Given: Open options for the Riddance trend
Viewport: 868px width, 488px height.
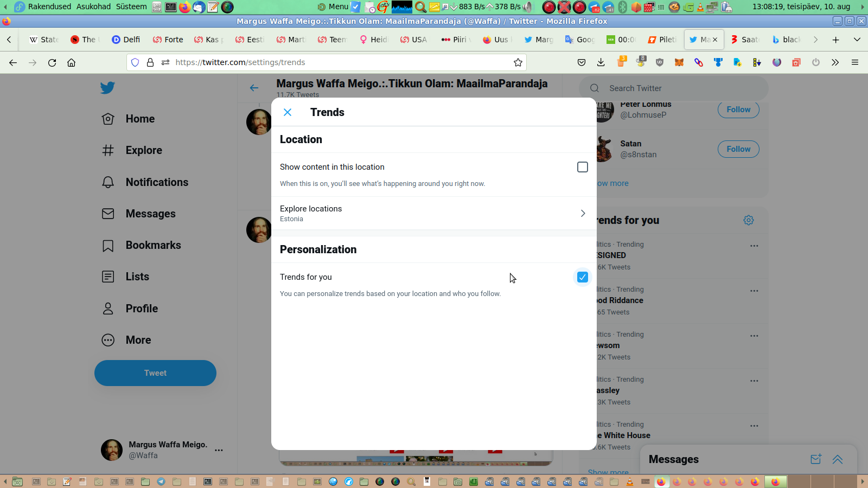Looking at the screenshot, I should [754, 291].
